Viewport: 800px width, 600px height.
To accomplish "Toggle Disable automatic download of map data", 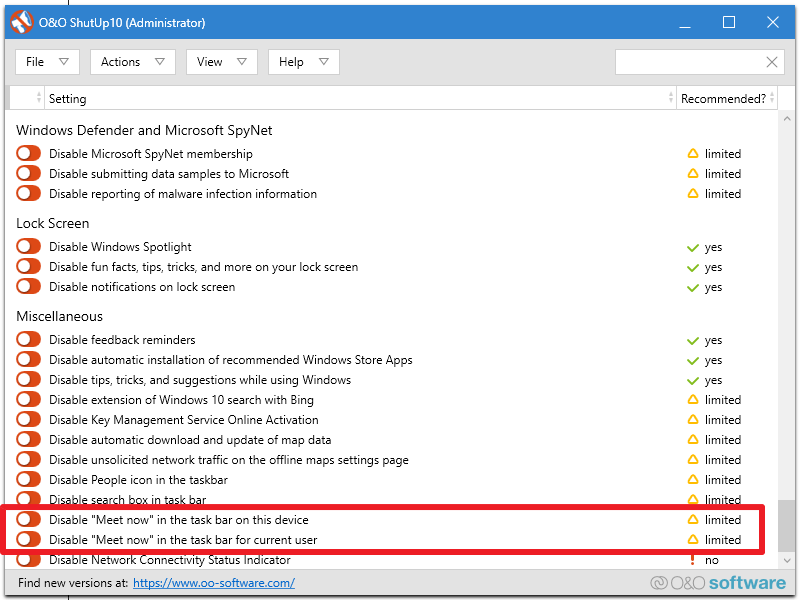I will pyautogui.click(x=28, y=439).
